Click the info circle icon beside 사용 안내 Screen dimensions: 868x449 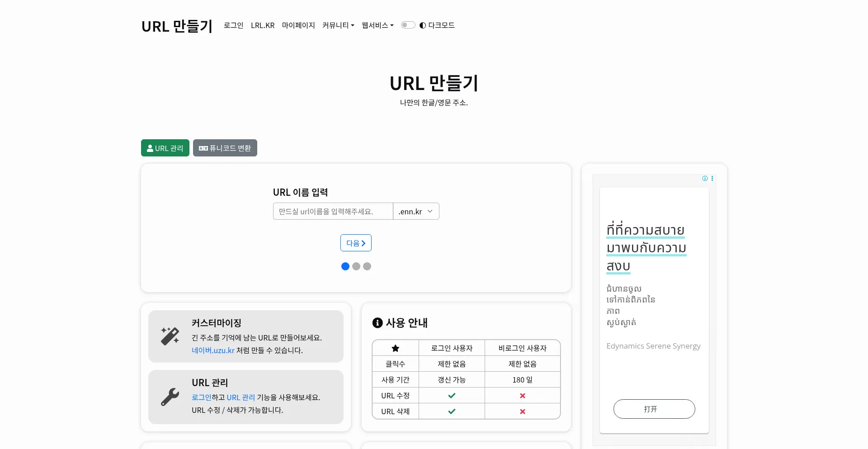377,323
